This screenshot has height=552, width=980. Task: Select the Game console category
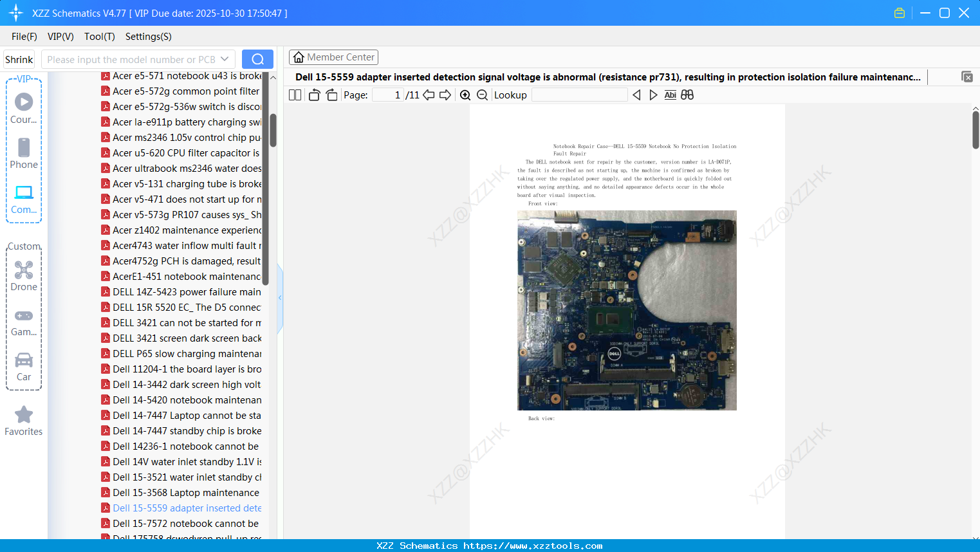[24, 322]
